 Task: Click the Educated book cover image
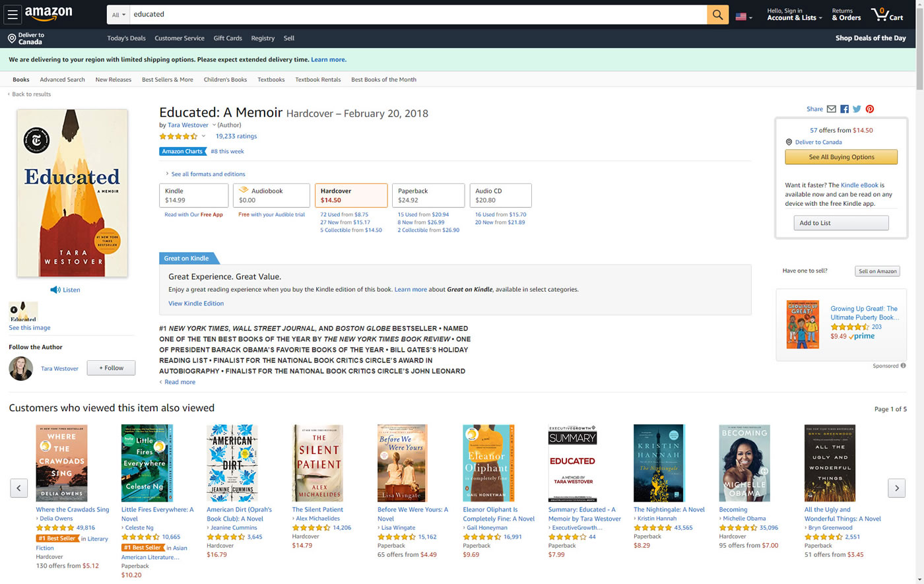72,193
